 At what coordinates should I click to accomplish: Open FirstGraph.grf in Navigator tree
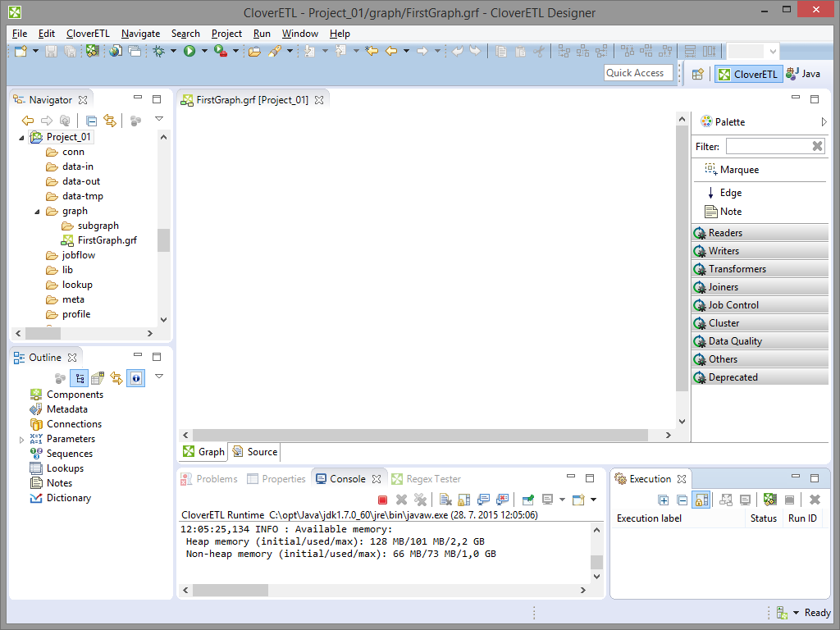107,240
